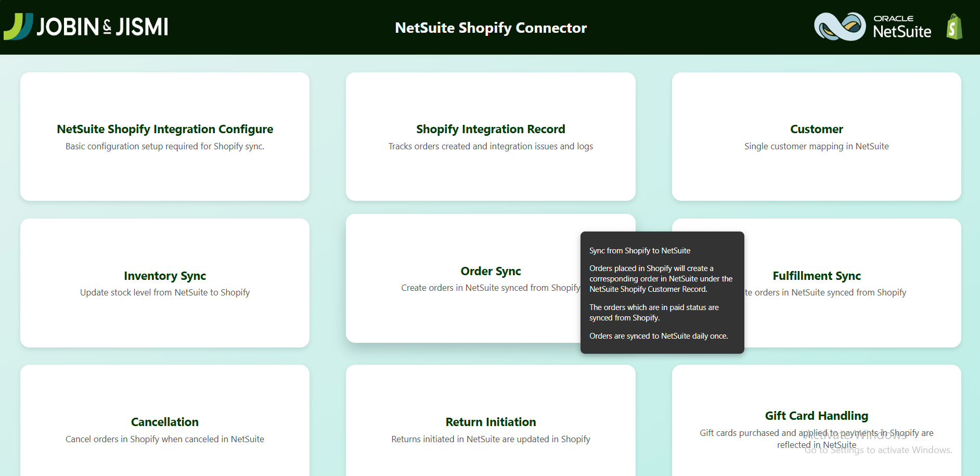Viewport: 980px width, 476px height.
Task: Click 'Go to Settings to activate Windows' text
Action: coord(878,449)
